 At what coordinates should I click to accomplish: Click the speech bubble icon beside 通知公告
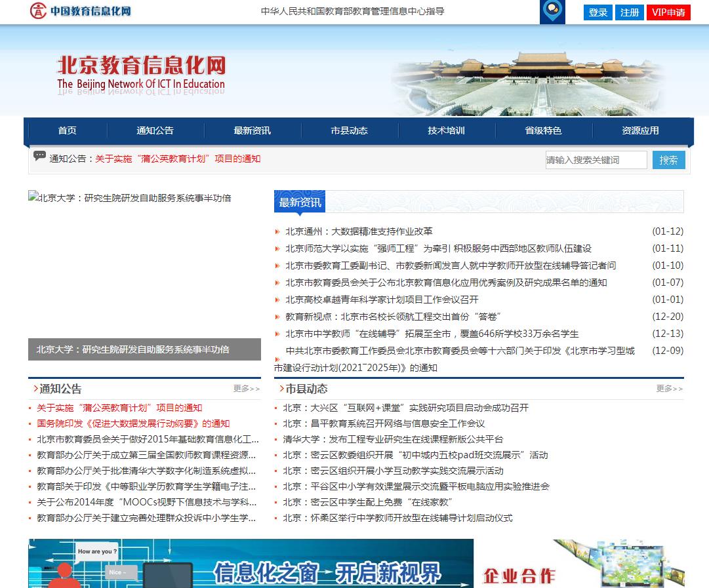click(39, 156)
